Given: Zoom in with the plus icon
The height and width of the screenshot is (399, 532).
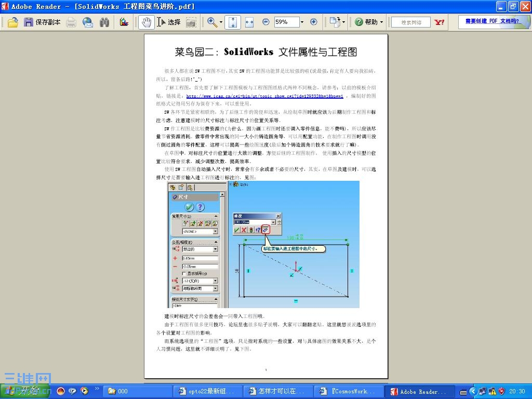Looking at the screenshot, I should tap(313, 22).
